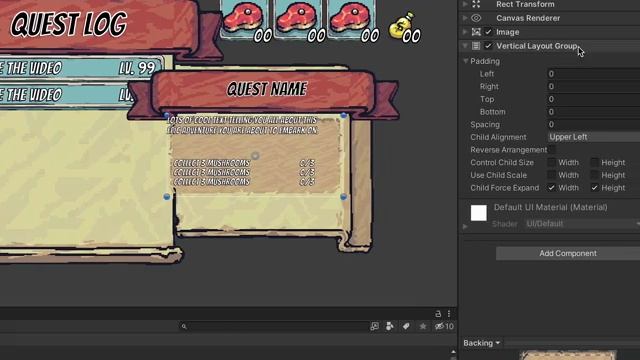This screenshot has width=640, height=360.
Task: Grab the top-right blue rect handle
Action: coord(344,116)
